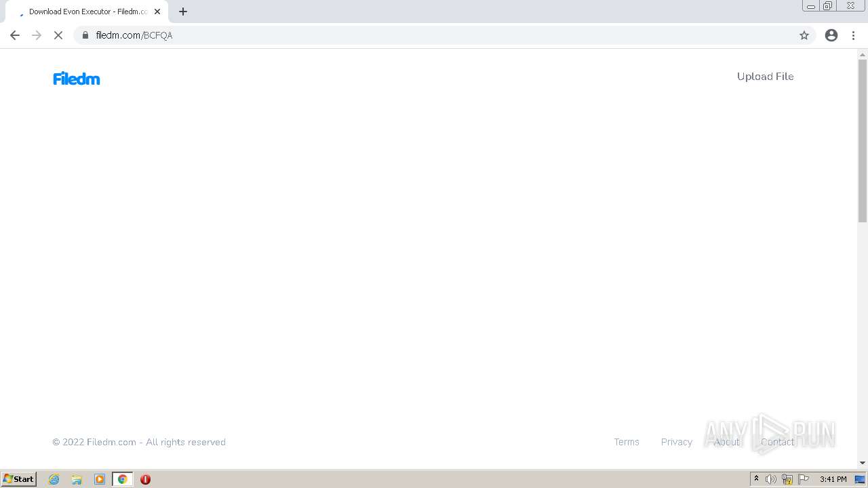Open the Upload File link
Screen dimensions: 868x488
[x=765, y=77]
